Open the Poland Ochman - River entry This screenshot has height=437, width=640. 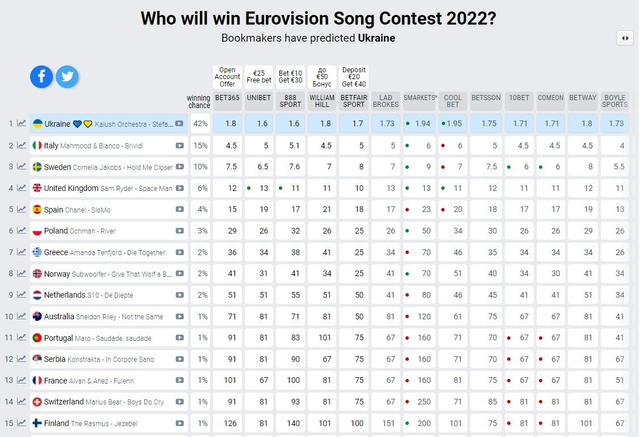95,230
